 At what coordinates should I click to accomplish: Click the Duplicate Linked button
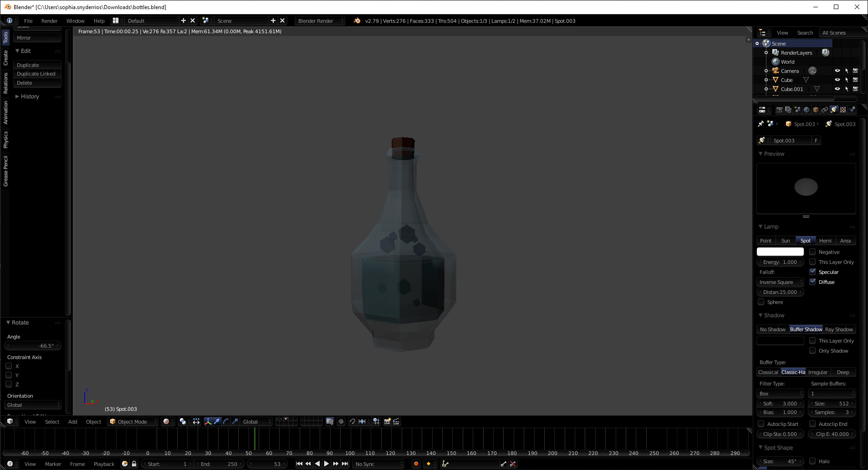coord(36,73)
